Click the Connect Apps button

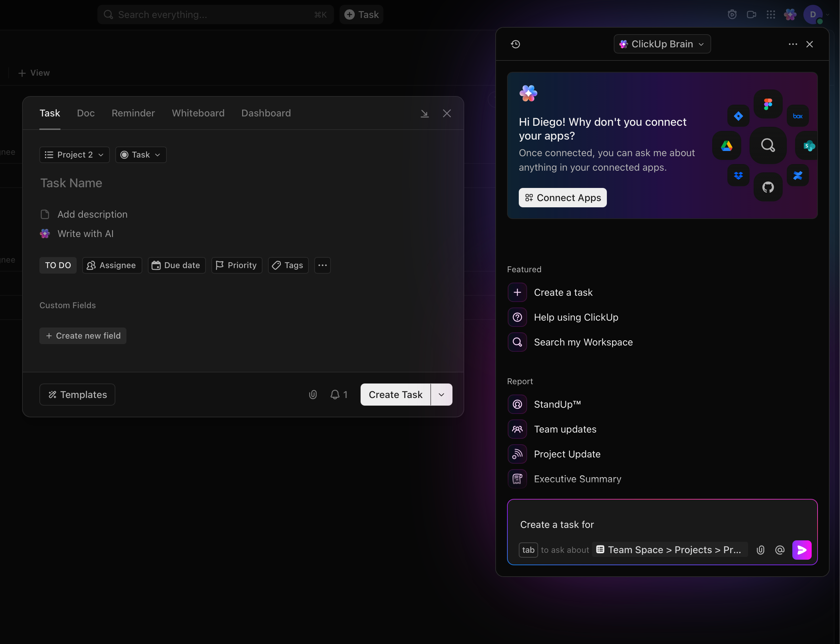coord(562,197)
